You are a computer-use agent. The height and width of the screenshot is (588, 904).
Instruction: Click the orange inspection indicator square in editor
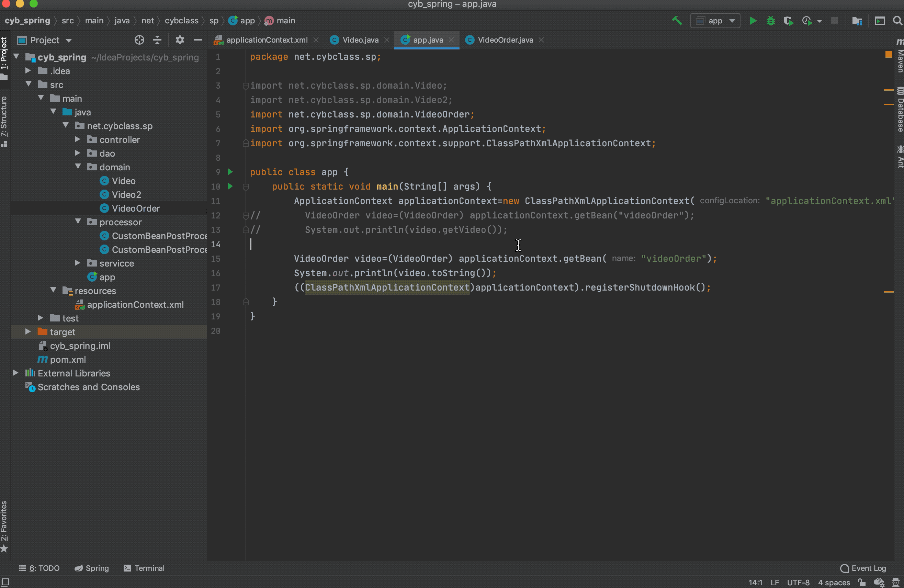pos(889,54)
